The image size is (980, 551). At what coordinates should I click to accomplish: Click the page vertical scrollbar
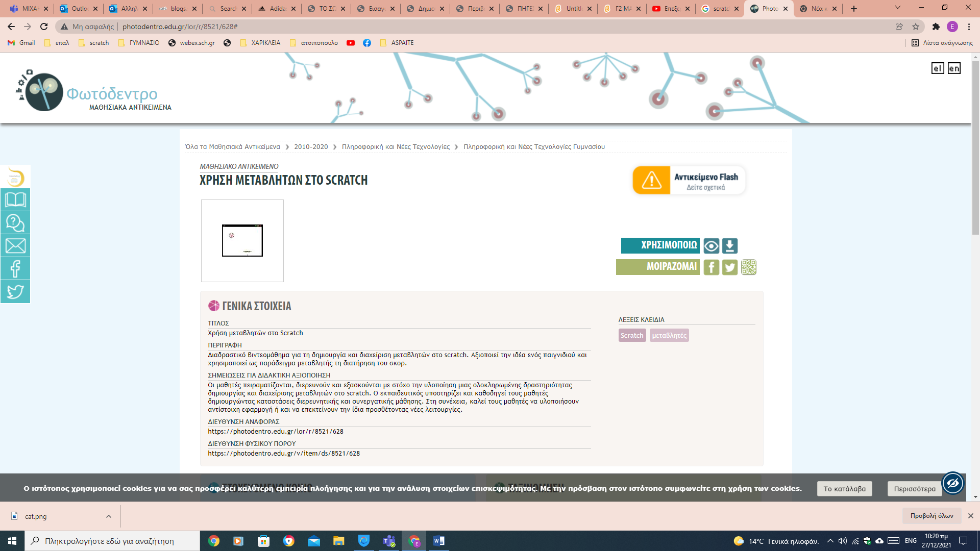pyautogui.click(x=975, y=148)
